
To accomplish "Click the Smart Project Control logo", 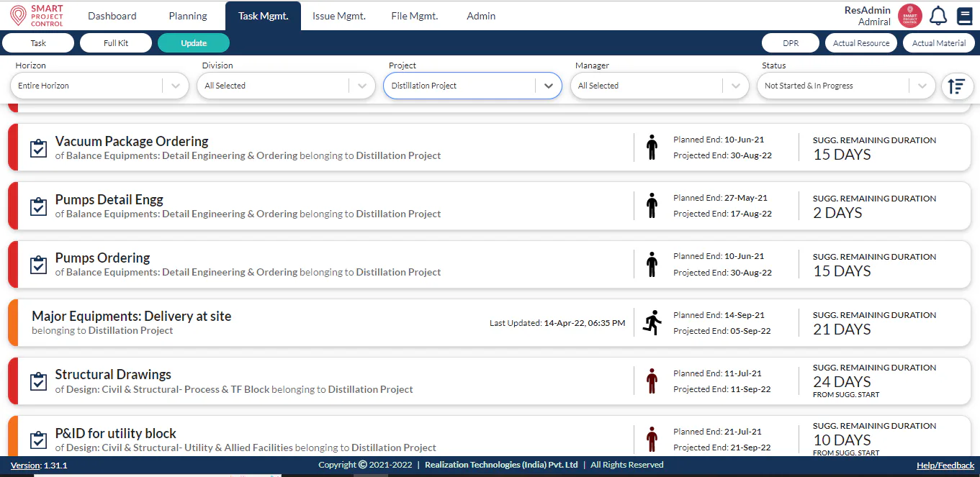I will point(37,16).
